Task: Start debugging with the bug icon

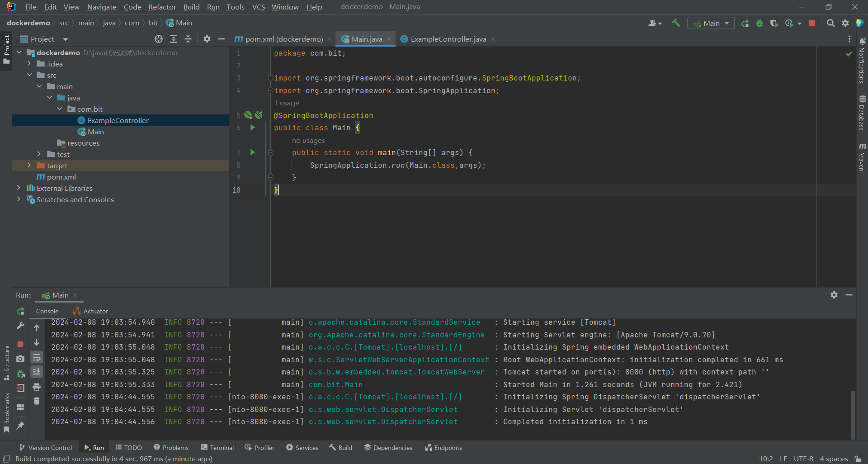Action: coord(759,23)
